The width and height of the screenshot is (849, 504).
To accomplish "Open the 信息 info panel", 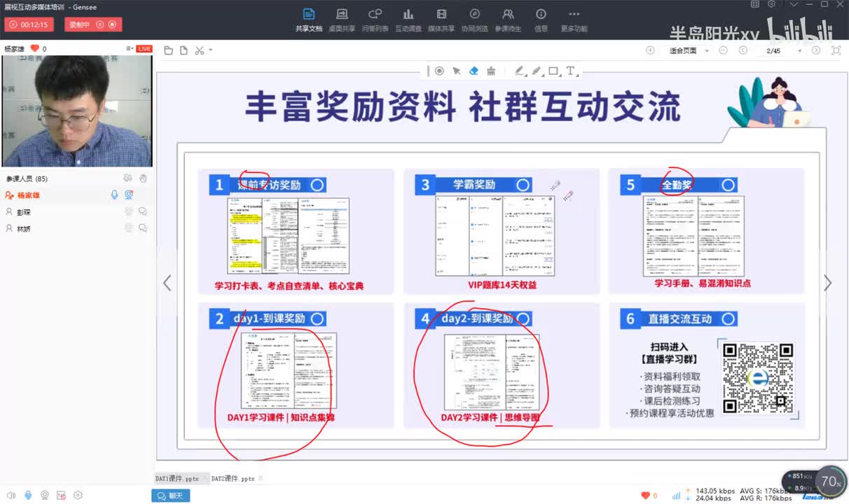I will point(541,20).
